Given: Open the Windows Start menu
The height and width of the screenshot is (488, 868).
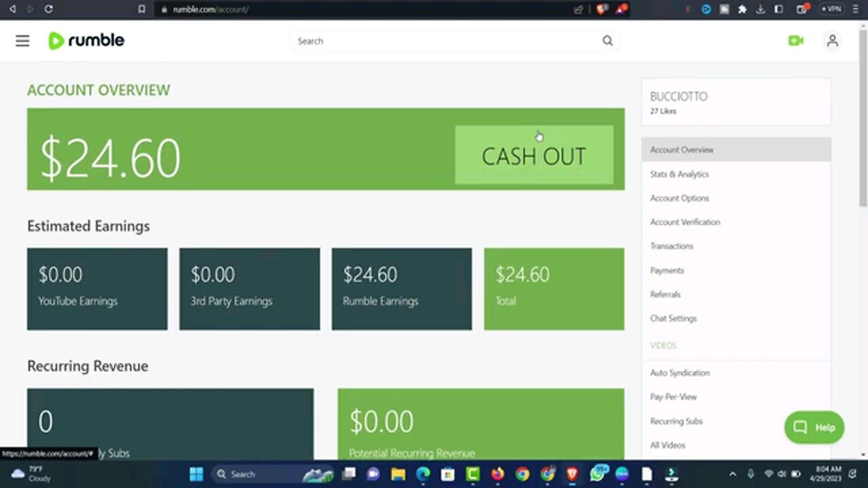Looking at the screenshot, I should click(197, 474).
